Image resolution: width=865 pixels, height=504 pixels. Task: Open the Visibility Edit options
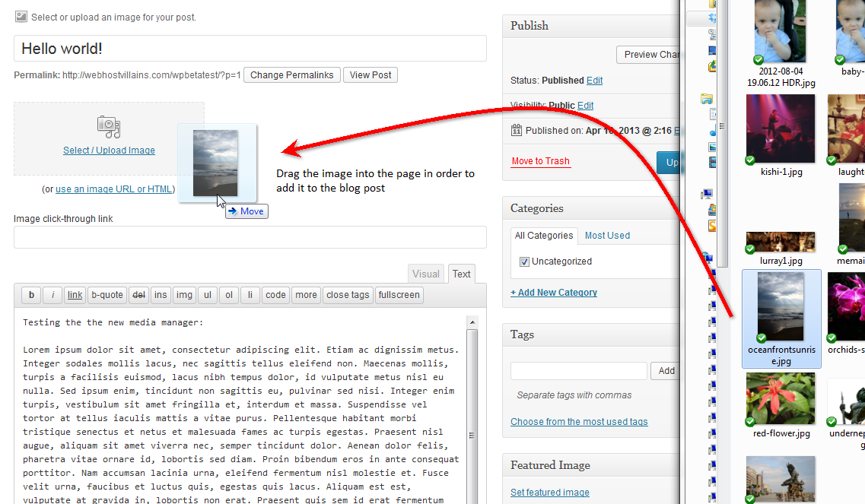pyautogui.click(x=585, y=106)
